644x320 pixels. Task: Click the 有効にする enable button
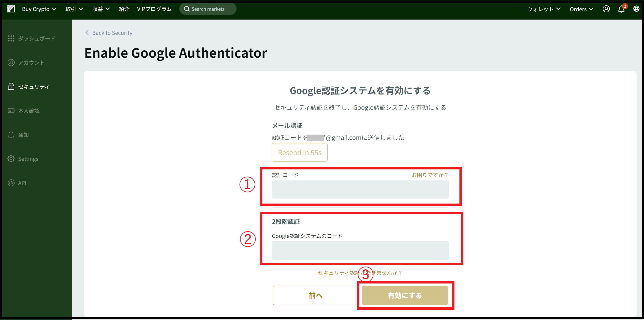pos(405,295)
